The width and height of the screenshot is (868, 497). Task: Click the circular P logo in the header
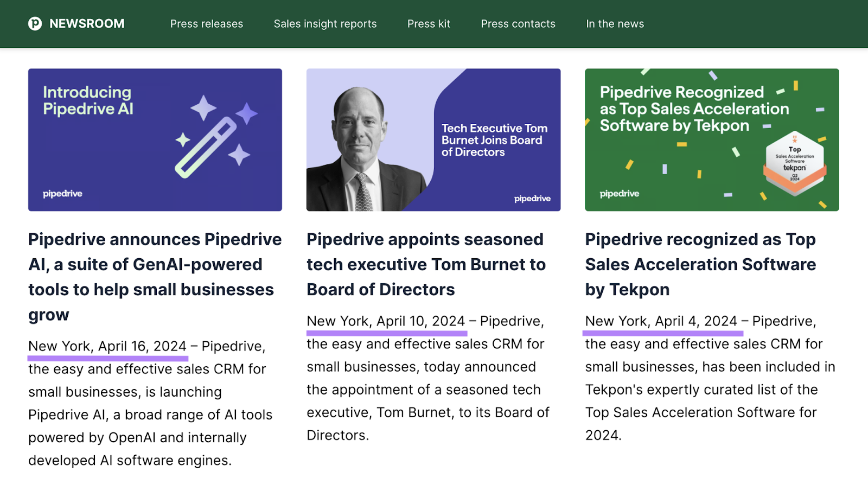click(x=34, y=23)
